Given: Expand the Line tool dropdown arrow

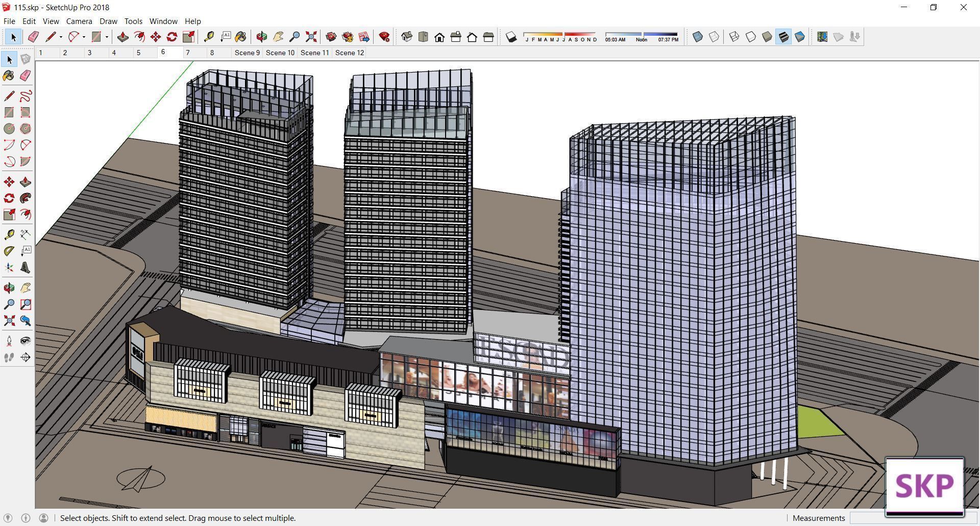Looking at the screenshot, I should click(61, 37).
